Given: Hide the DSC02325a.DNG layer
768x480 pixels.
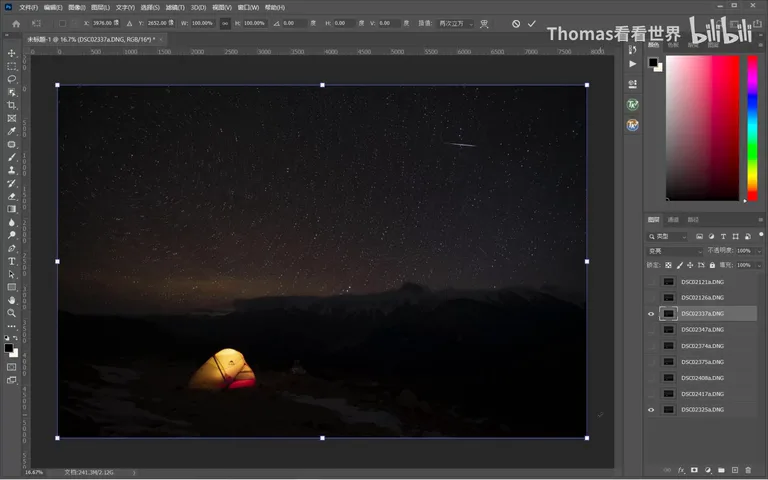Looking at the screenshot, I should 651,410.
